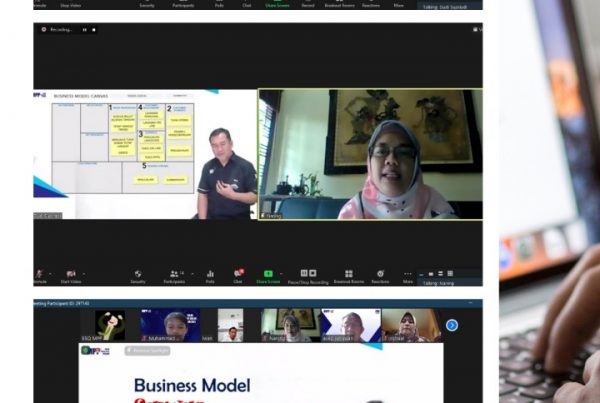Show next participants with blue arrow
Viewport: 600px width, 403px height.
point(452,325)
